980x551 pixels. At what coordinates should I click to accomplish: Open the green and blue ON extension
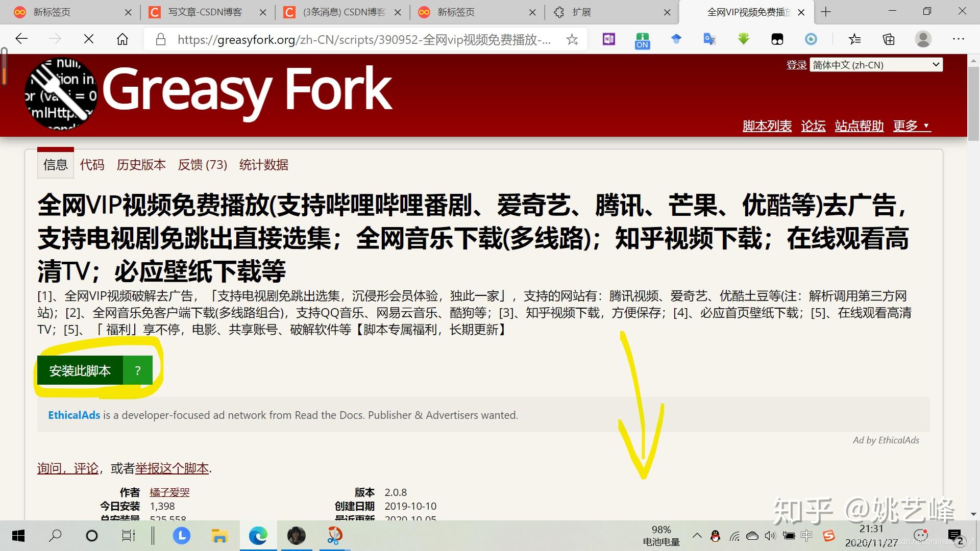point(642,40)
